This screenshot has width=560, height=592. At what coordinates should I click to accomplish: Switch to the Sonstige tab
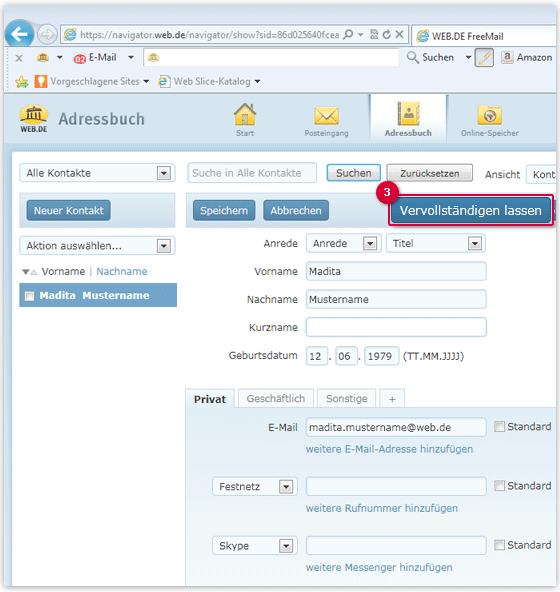coord(346,399)
